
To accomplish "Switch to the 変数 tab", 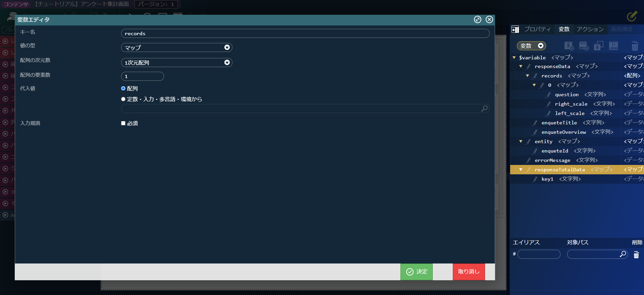I will tap(564, 29).
